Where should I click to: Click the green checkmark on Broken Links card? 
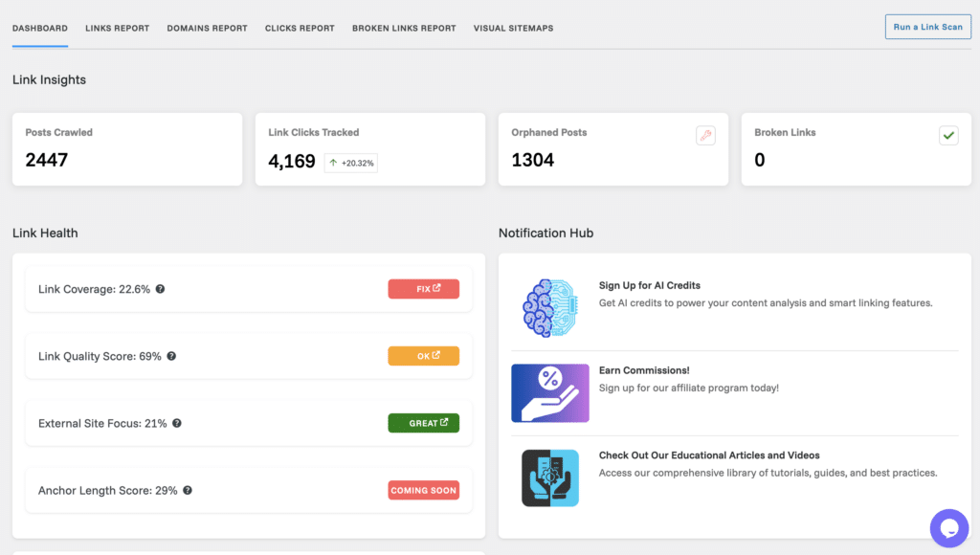pyautogui.click(x=948, y=136)
